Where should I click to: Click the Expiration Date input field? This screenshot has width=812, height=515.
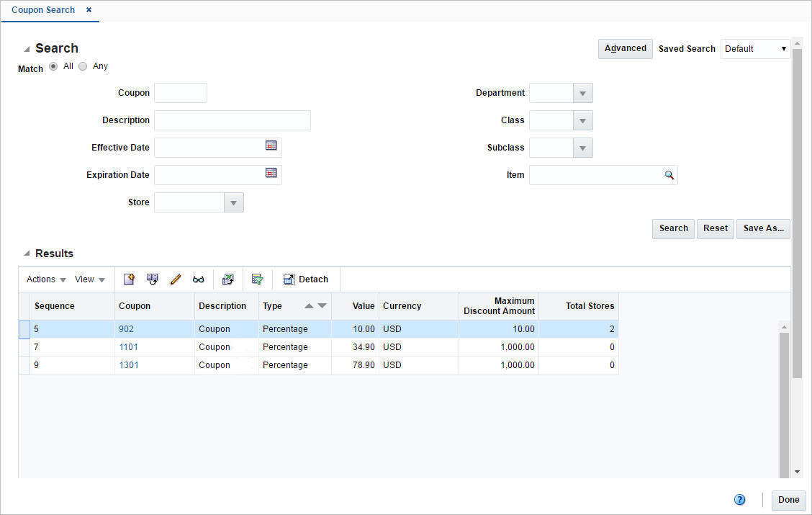tap(209, 175)
